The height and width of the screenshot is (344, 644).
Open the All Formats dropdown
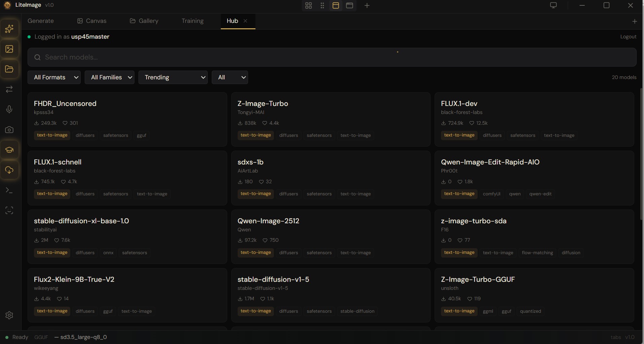tap(54, 77)
